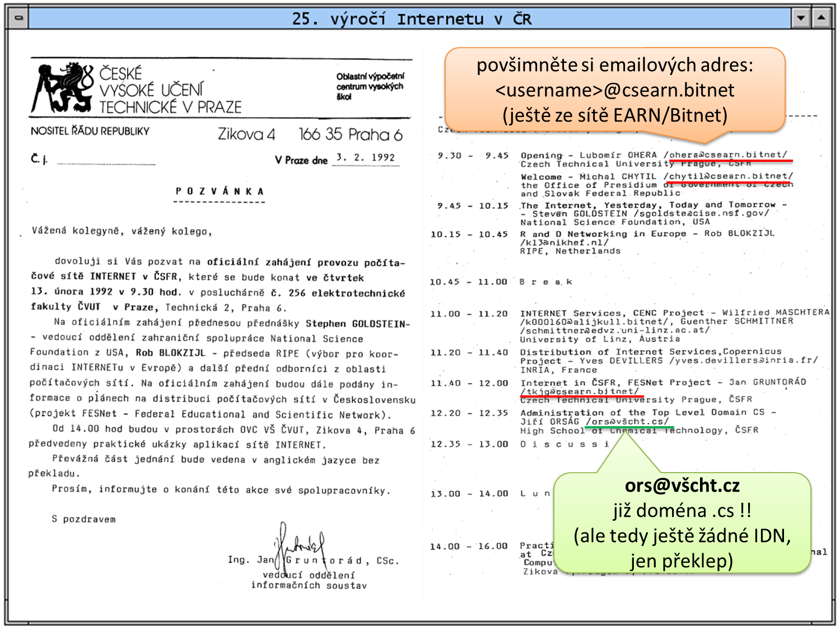Screen dimensions: 840x630
Task: Open the window control menu box
Action: point(18,18)
